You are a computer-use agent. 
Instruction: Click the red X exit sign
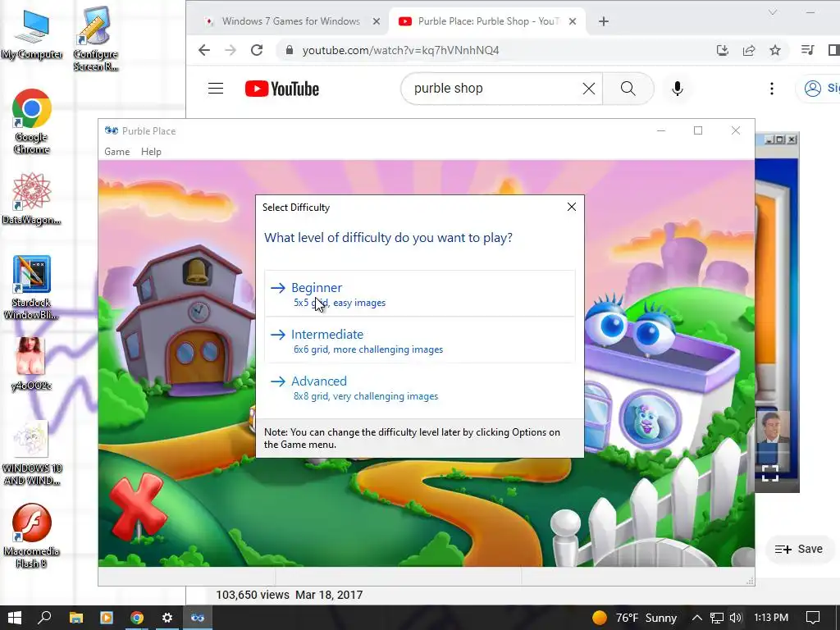tap(138, 507)
